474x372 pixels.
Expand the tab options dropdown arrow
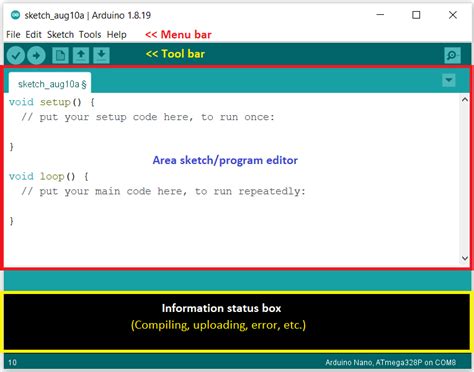tap(449, 80)
